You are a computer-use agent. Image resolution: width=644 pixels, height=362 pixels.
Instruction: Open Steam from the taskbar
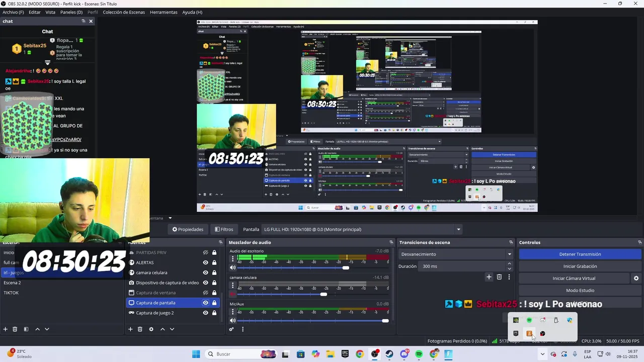tap(389, 354)
